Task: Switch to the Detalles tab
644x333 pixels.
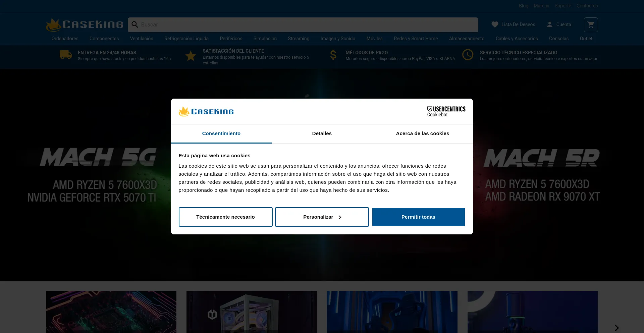Action: (x=322, y=133)
